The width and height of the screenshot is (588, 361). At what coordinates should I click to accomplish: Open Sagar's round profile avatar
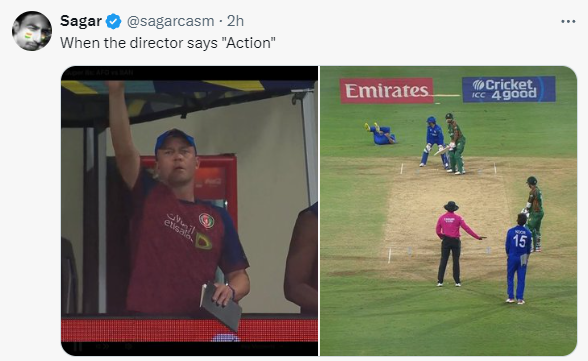(32, 31)
